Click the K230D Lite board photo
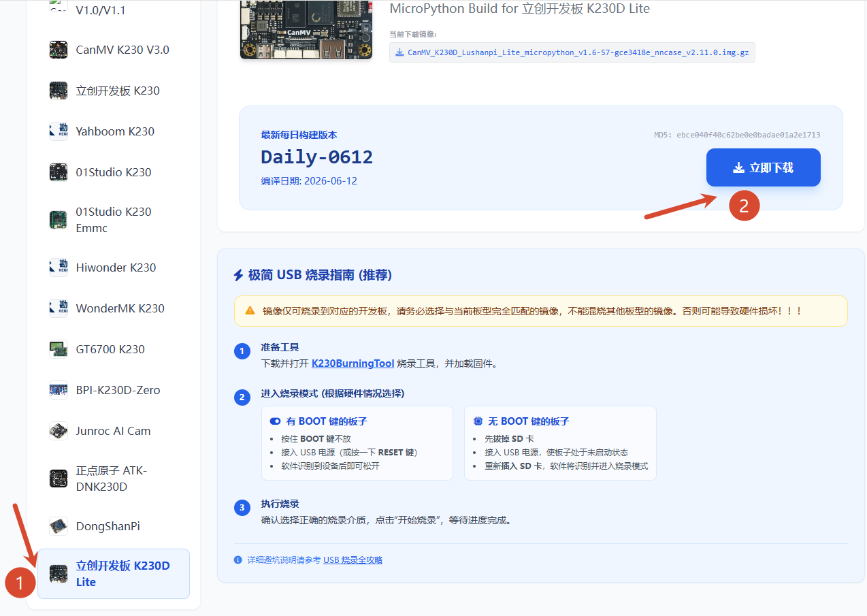The image size is (867, 616). tap(306, 29)
